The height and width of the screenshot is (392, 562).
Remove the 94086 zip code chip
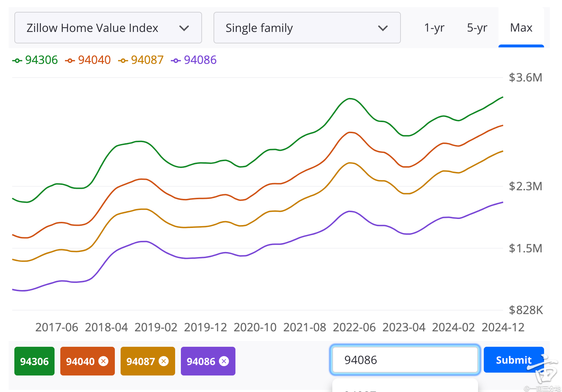tap(224, 361)
